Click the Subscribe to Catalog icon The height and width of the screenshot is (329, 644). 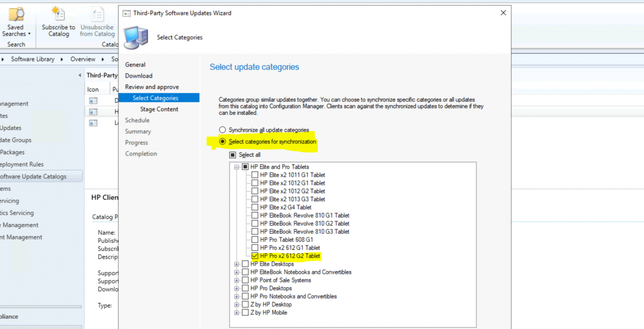tap(58, 14)
